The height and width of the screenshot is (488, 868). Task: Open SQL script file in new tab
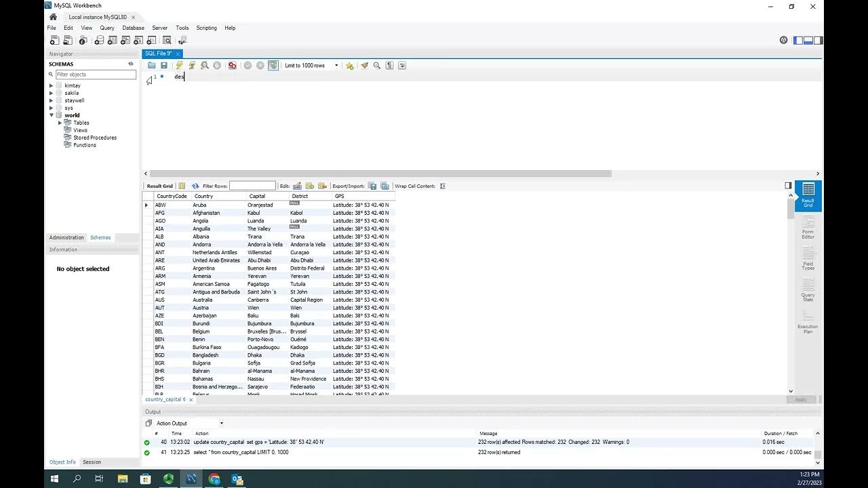(x=68, y=41)
